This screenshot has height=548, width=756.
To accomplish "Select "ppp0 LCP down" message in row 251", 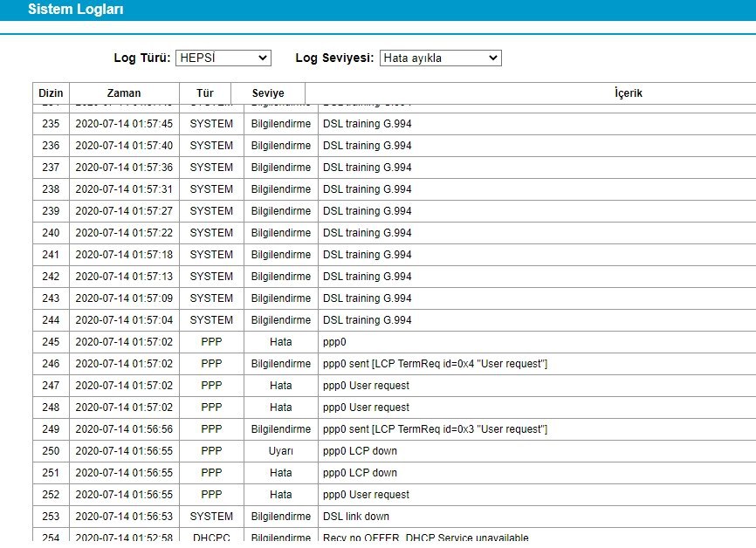I will point(360,473).
